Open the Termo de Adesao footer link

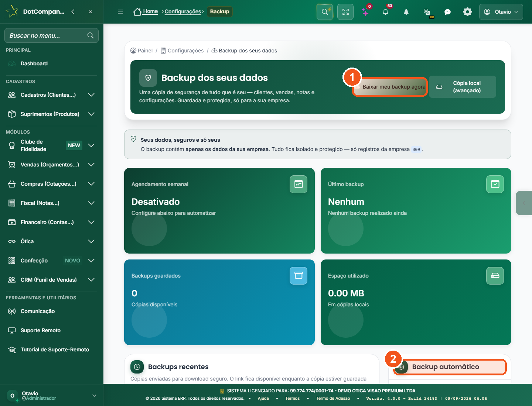click(x=333, y=398)
